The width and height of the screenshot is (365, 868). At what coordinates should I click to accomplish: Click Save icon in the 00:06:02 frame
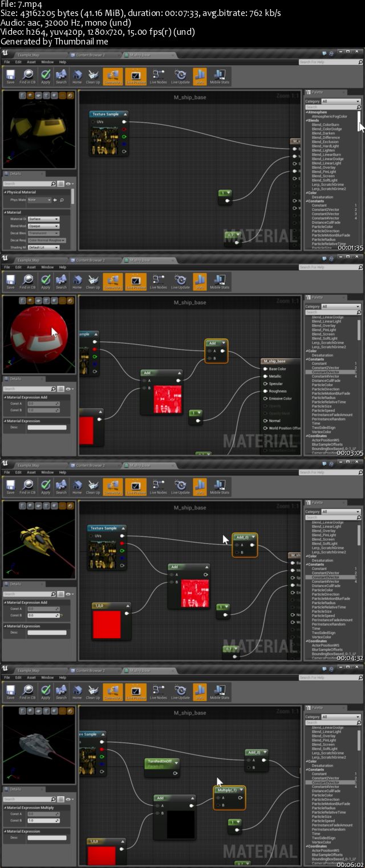point(10,691)
